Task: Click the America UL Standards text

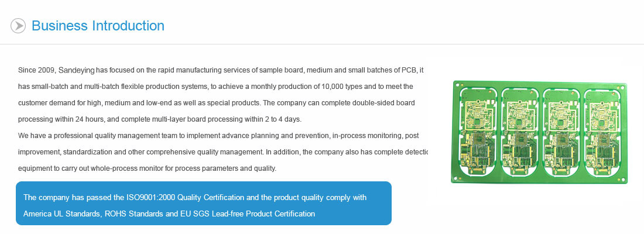Action: (61, 214)
